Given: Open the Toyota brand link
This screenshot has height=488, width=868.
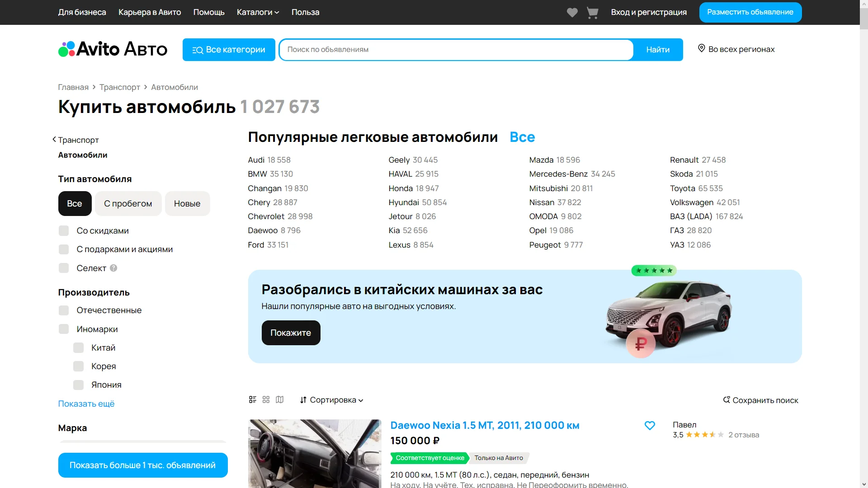Looking at the screenshot, I should [682, 188].
